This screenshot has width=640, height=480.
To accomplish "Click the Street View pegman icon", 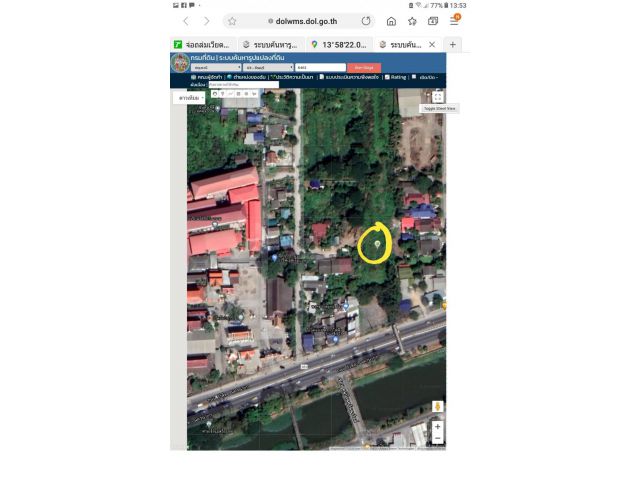I will tap(438, 407).
